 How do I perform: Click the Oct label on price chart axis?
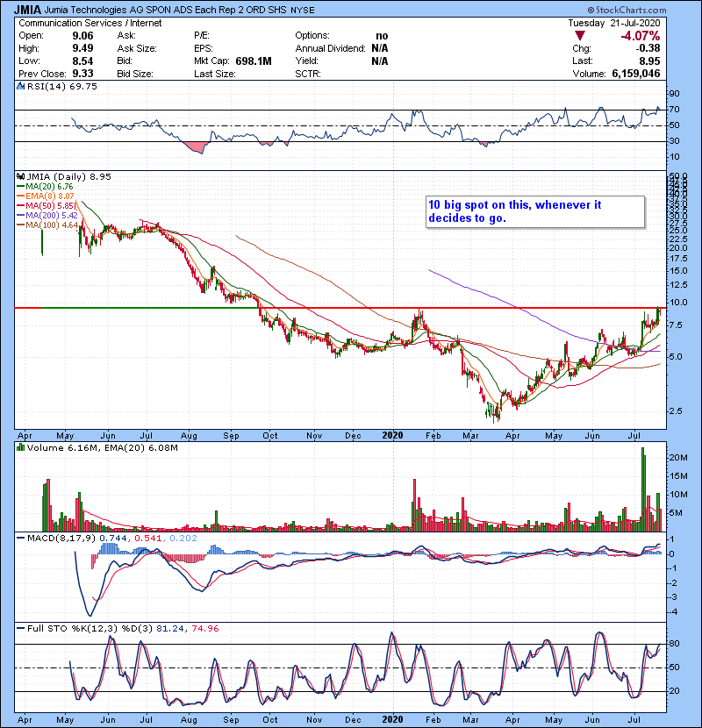270,436
